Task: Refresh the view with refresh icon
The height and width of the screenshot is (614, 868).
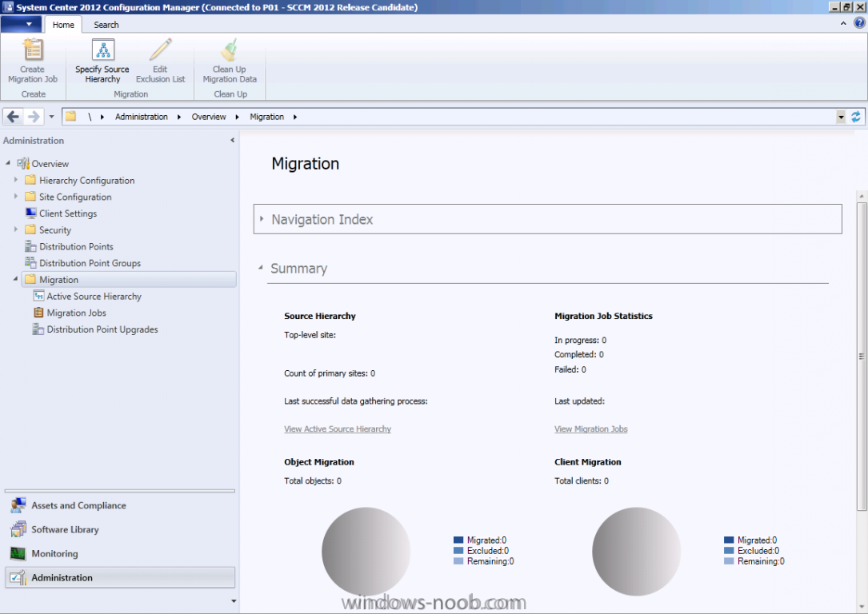Action: click(856, 117)
